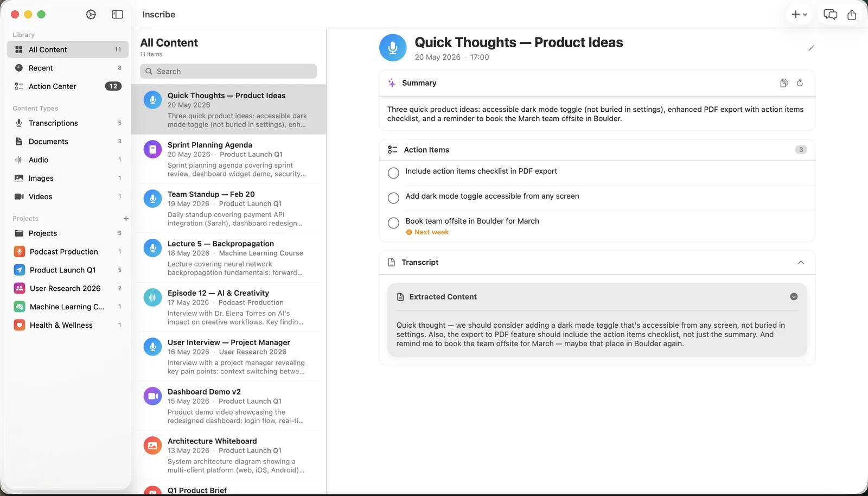The image size is (868, 496).
Task: Check off 'Book team offsite in Boulder'
Action: [393, 223]
